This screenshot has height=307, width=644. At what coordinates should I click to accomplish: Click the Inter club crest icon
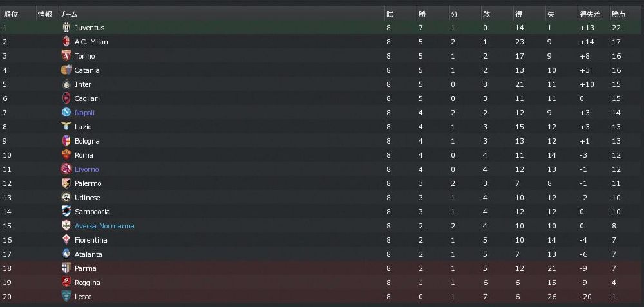tap(66, 84)
